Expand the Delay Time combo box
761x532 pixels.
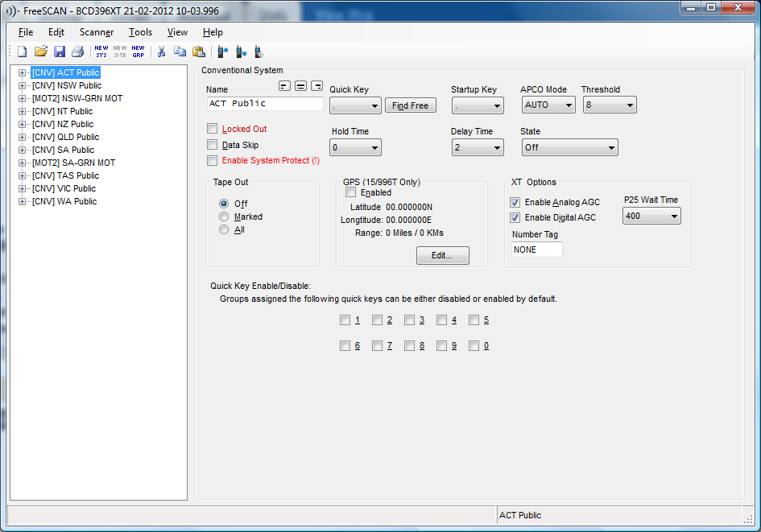point(495,147)
